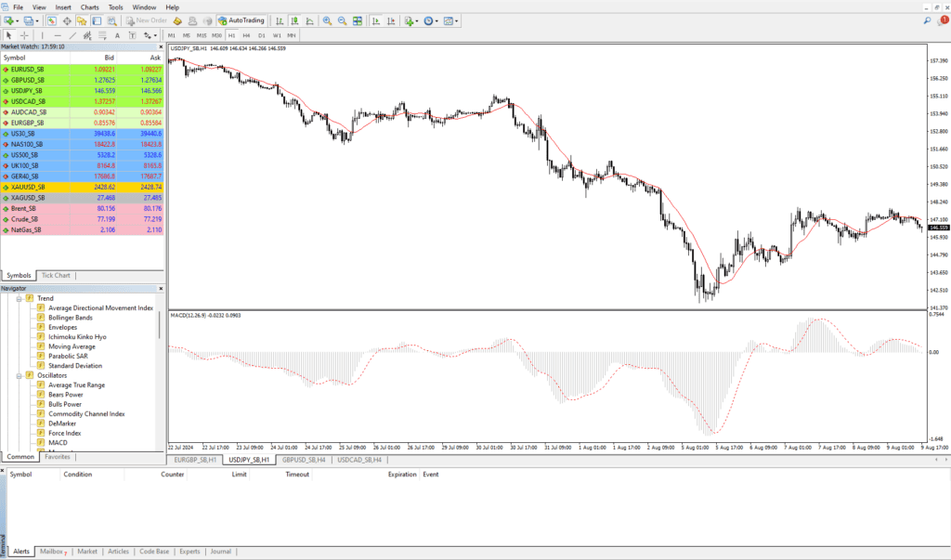Select the trendline drawing tool
Screen dimensions: 951x560
coord(73,36)
